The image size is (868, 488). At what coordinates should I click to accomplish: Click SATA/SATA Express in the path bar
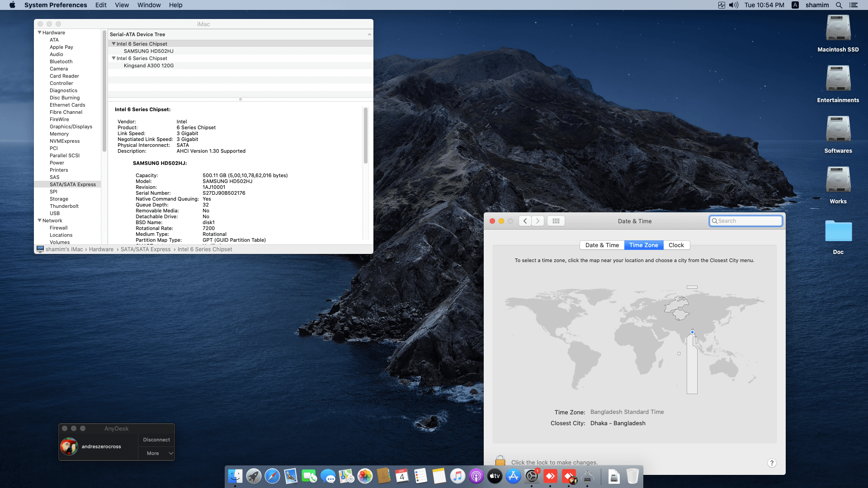146,249
